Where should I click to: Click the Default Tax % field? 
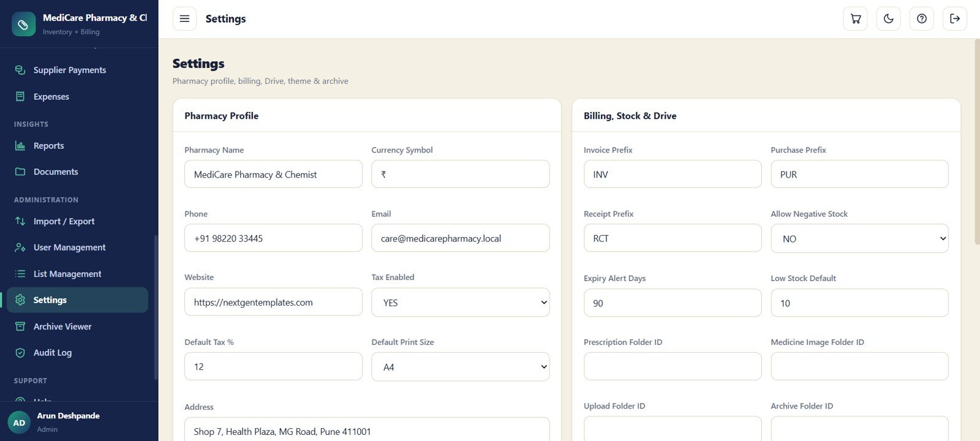pos(273,366)
